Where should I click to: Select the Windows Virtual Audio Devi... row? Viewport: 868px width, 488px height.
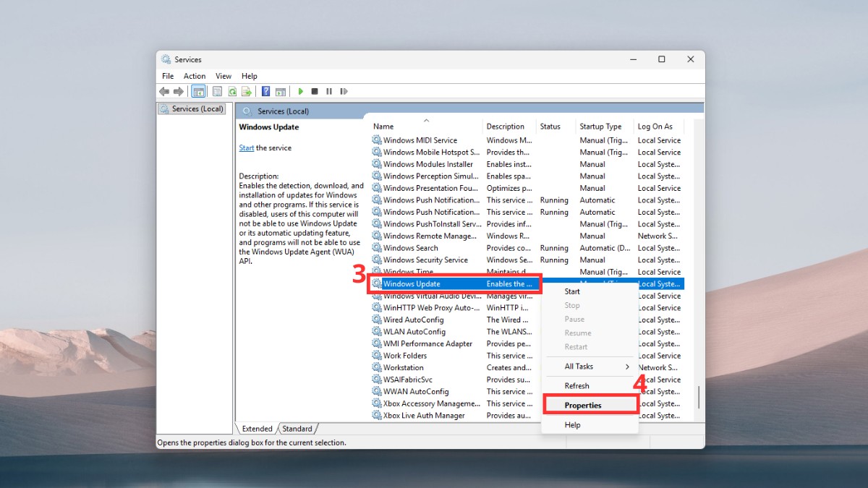tap(527, 296)
